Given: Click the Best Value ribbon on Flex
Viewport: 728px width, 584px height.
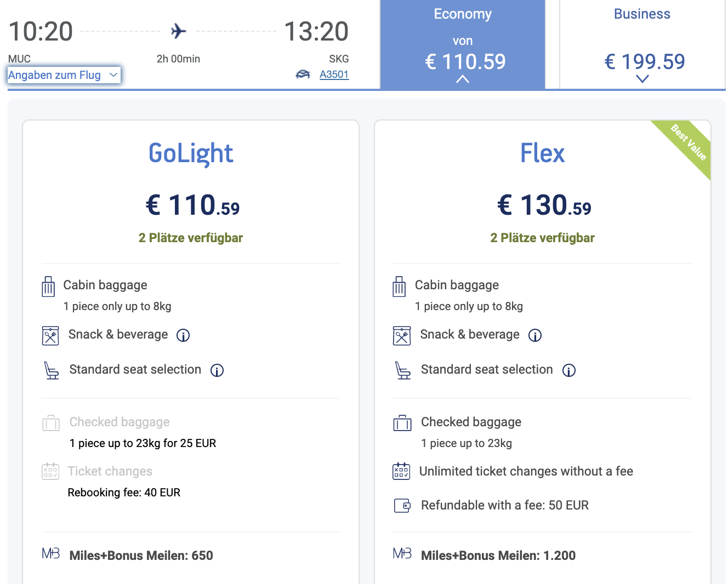Looking at the screenshot, I should [689, 142].
